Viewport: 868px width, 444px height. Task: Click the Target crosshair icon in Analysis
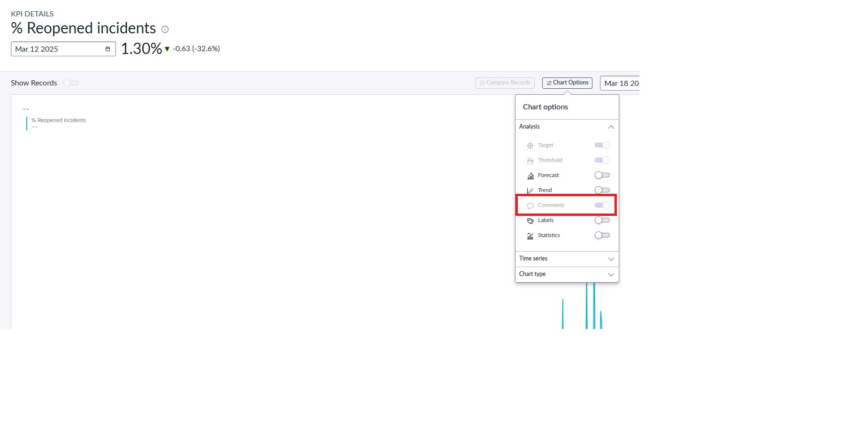point(530,145)
